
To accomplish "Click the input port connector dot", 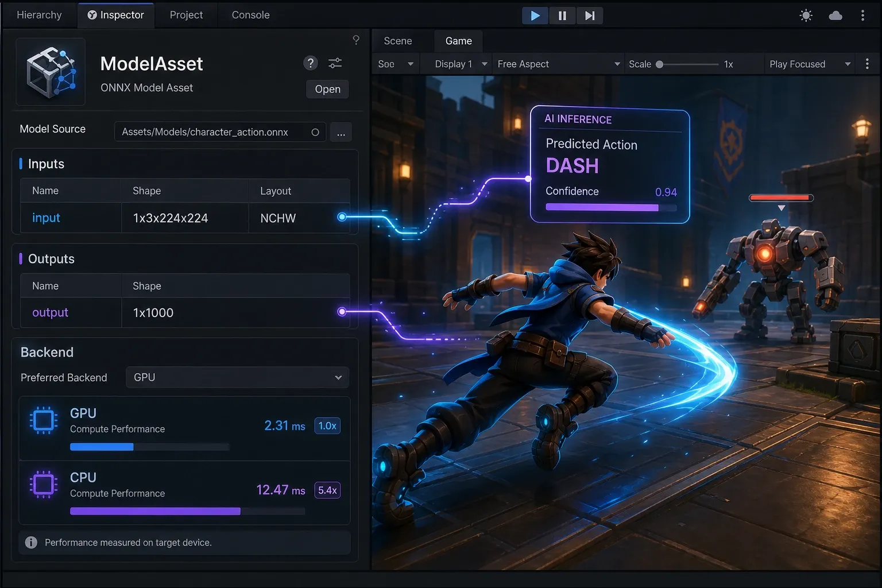I will (x=342, y=217).
